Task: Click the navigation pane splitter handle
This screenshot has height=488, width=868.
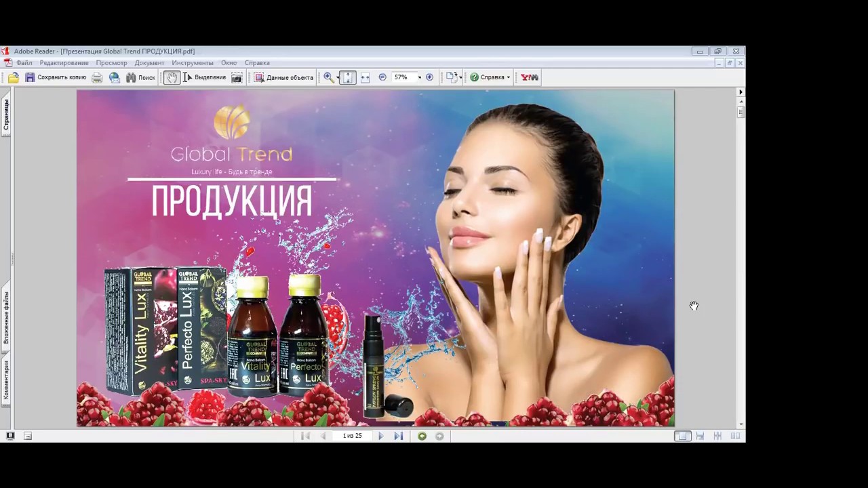Action: click(13, 258)
